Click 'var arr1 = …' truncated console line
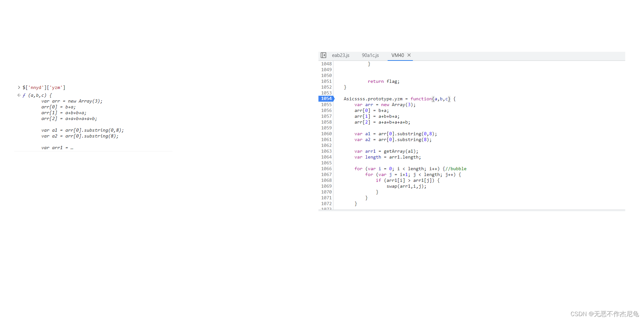This screenshot has height=320, width=644. pos(57,148)
